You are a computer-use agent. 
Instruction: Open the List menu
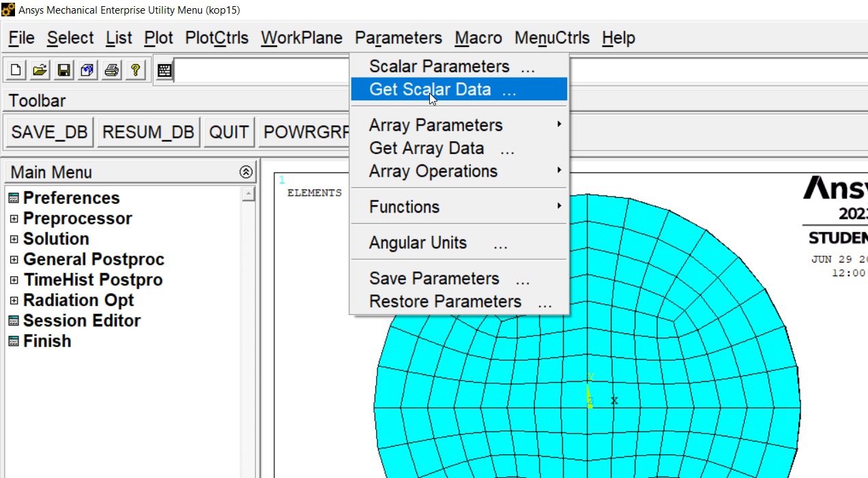click(119, 38)
